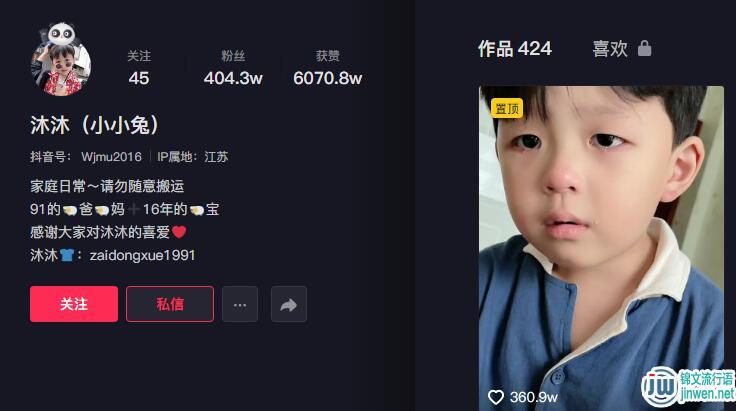This screenshot has height=411, width=736.
Task: Click the lock icon beside 喜欢
Action: click(644, 48)
